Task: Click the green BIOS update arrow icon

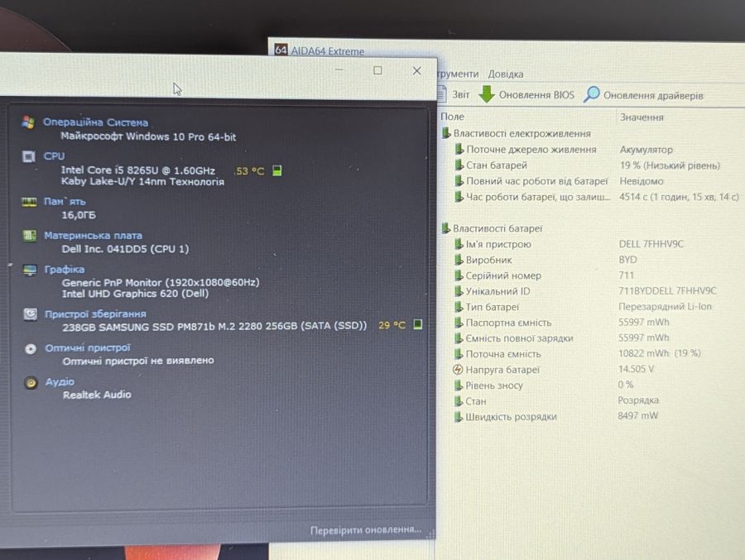Action: 487,94
